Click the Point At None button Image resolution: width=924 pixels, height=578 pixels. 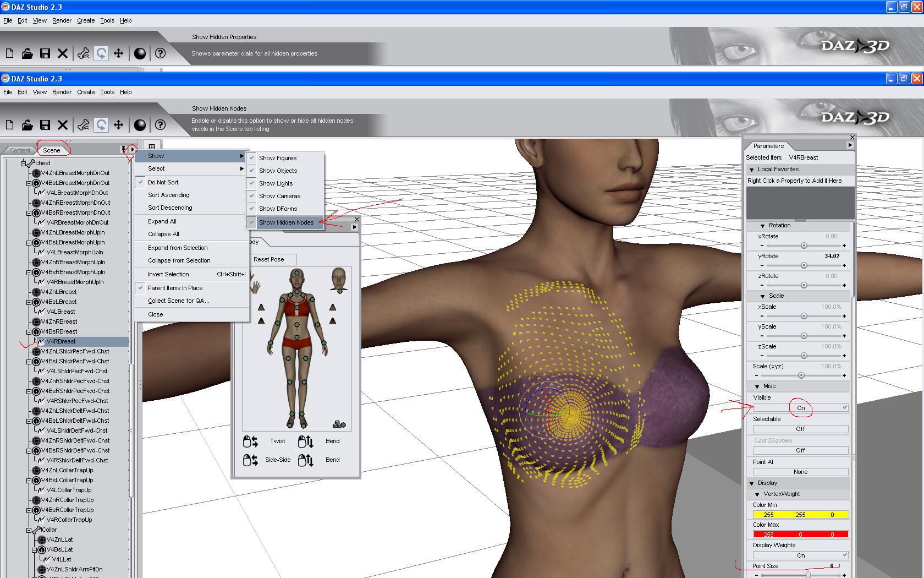coord(800,472)
